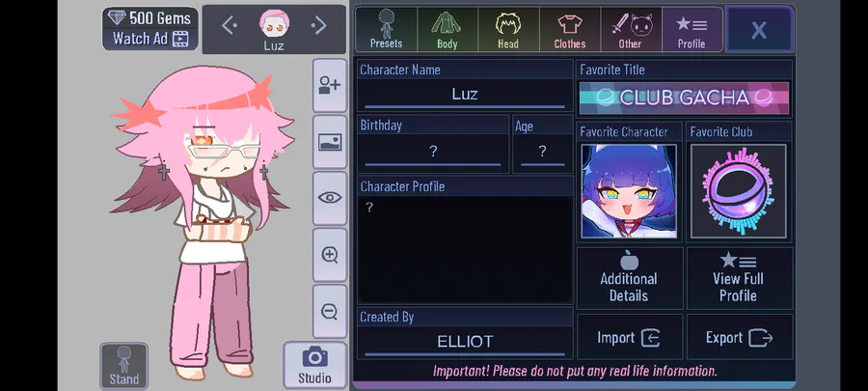The image size is (868, 391).
Task: Toggle the Stand pose button
Action: (x=124, y=366)
